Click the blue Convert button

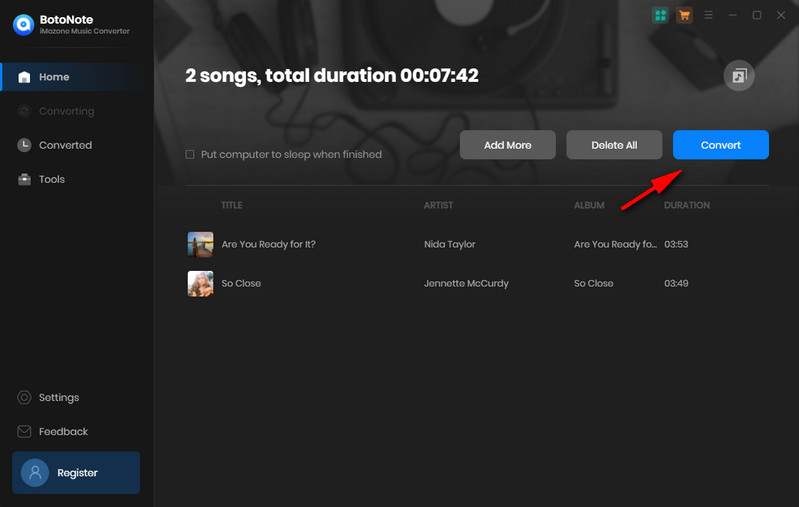(x=721, y=145)
